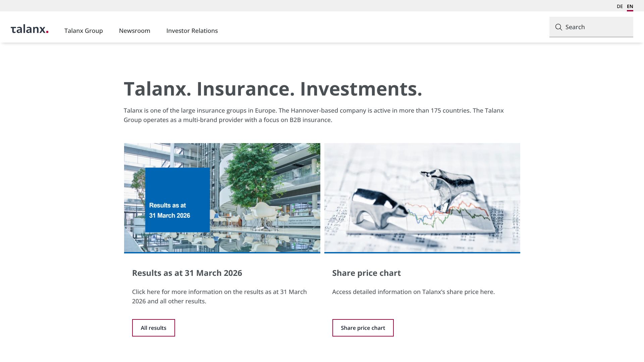Click the Share price chart heading
Screen dimensions: 644x362
[366, 273]
